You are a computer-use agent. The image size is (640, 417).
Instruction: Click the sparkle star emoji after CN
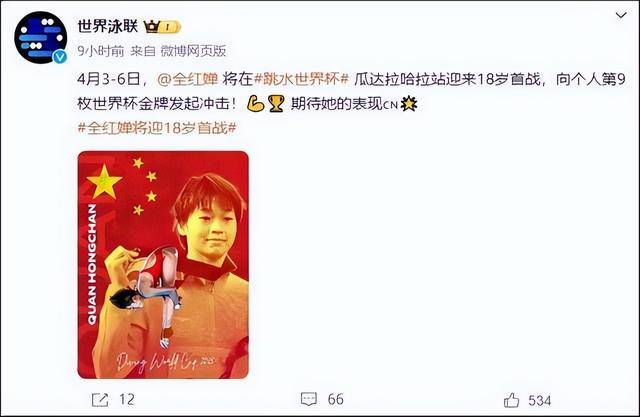pos(409,104)
